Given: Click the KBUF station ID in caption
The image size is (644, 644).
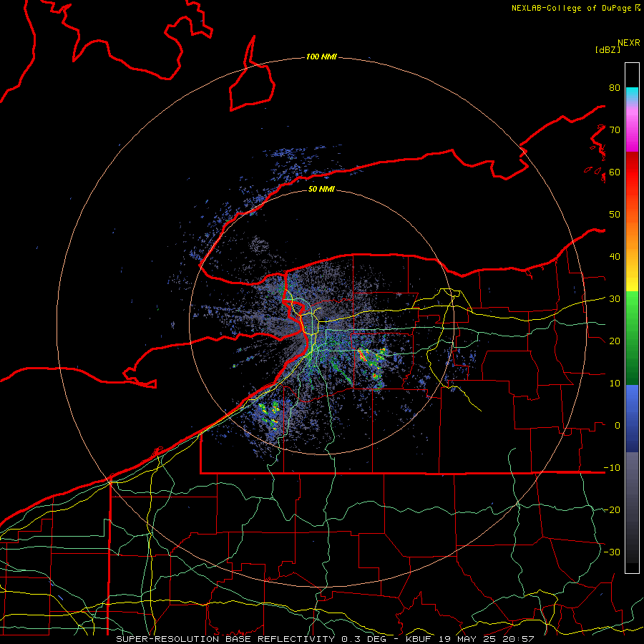Looking at the screenshot, I should [x=420, y=639].
